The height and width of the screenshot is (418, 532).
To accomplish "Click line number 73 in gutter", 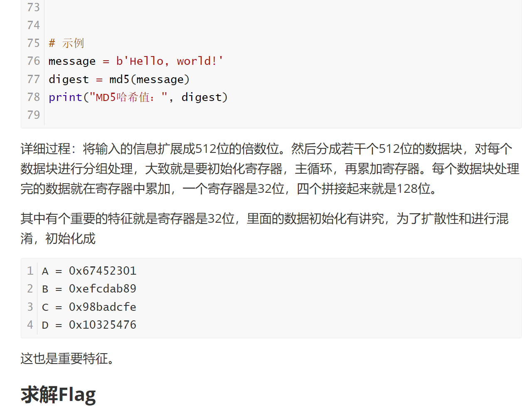I will tap(33, 7).
